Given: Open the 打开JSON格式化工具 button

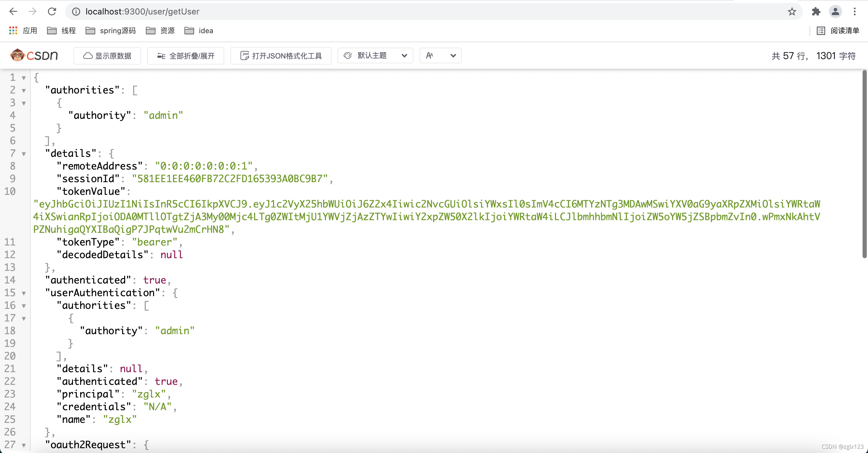Looking at the screenshot, I should point(281,56).
